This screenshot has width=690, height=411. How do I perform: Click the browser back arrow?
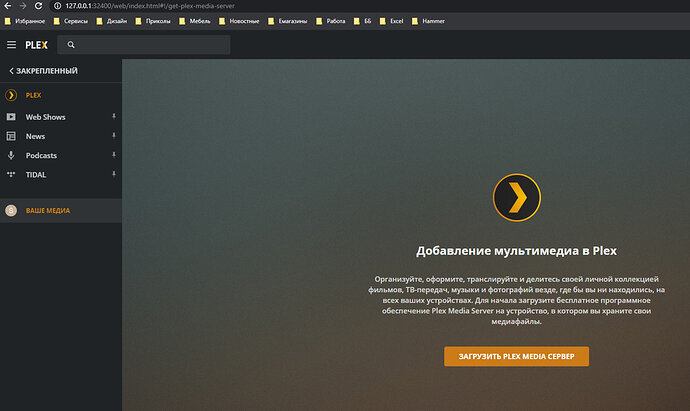[x=7, y=6]
